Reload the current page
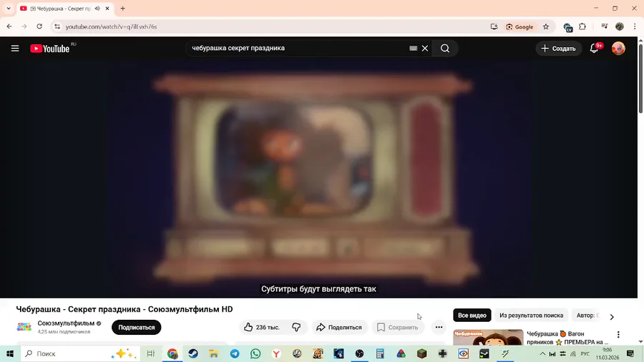The width and height of the screenshot is (644, 362). click(x=39, y=26)
